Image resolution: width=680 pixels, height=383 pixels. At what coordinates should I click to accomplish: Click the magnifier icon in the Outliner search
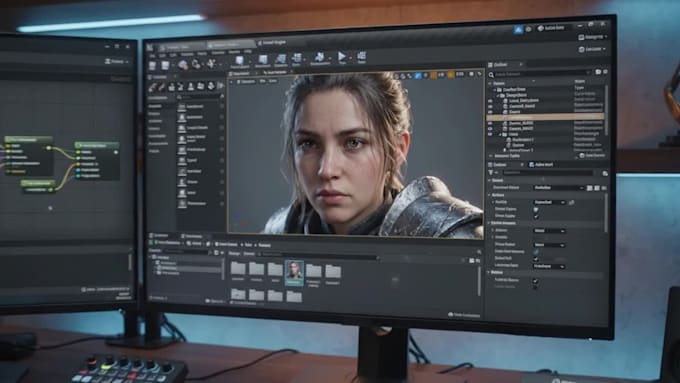point(491,75)
